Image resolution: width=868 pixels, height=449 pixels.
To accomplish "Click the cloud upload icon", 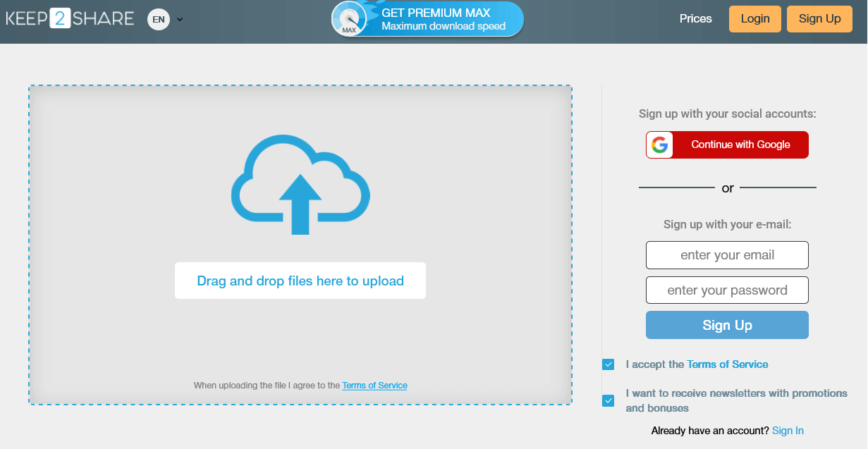I will pyautogui.click(x=300, y=185).
